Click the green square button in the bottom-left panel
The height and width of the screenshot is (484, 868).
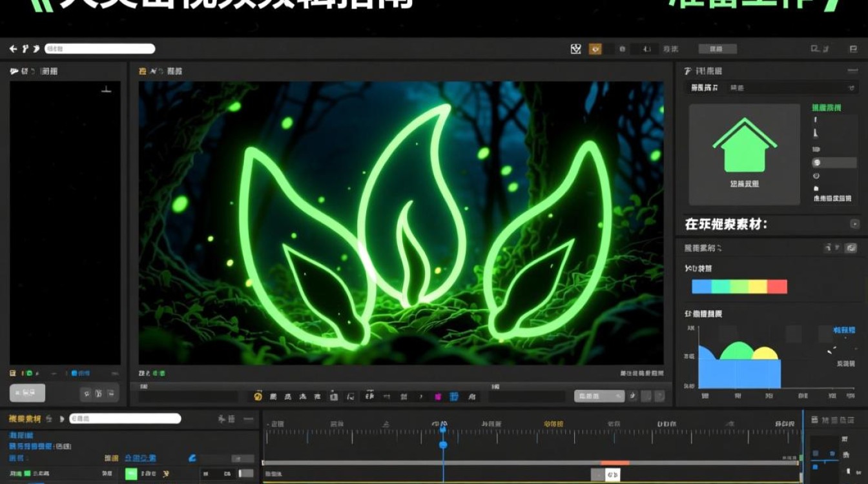pos(131,474)
